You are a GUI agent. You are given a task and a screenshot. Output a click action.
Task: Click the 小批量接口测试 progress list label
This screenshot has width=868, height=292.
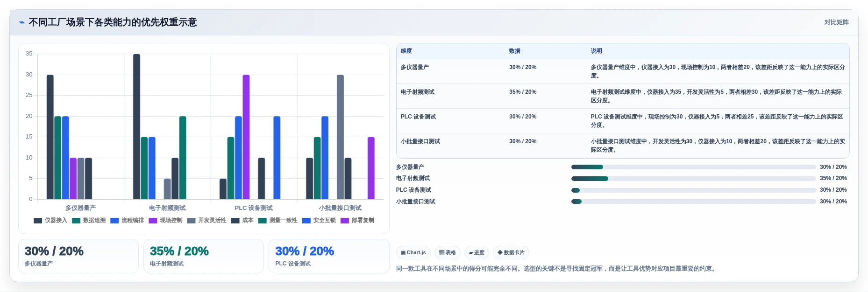[415, 202]
